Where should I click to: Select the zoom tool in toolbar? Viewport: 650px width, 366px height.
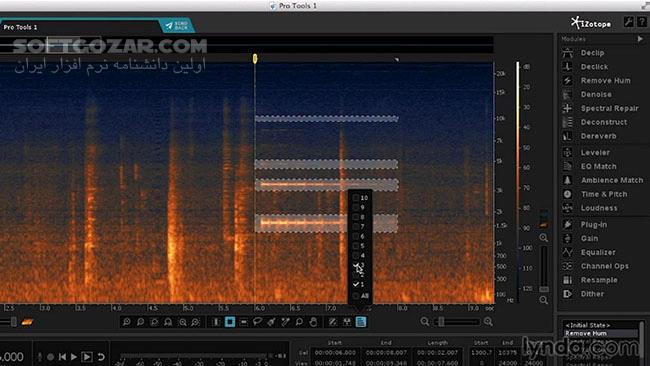point(299,322)
